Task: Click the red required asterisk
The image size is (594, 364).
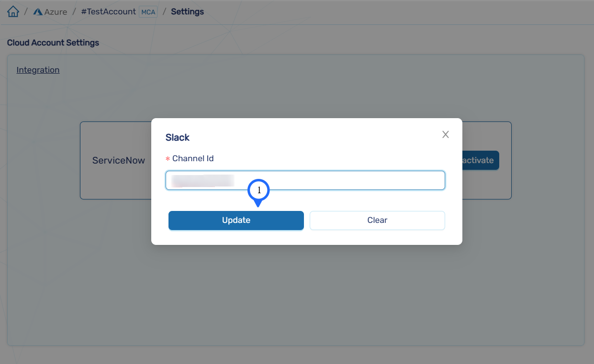Action: tap(168, 159)
